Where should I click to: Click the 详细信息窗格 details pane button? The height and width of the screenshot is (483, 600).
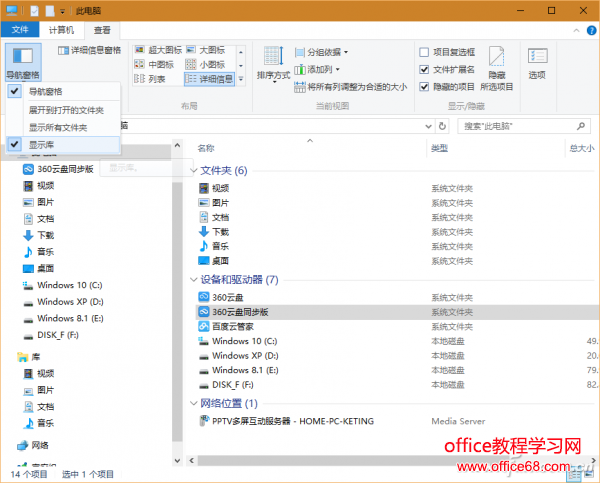point(90,50)
